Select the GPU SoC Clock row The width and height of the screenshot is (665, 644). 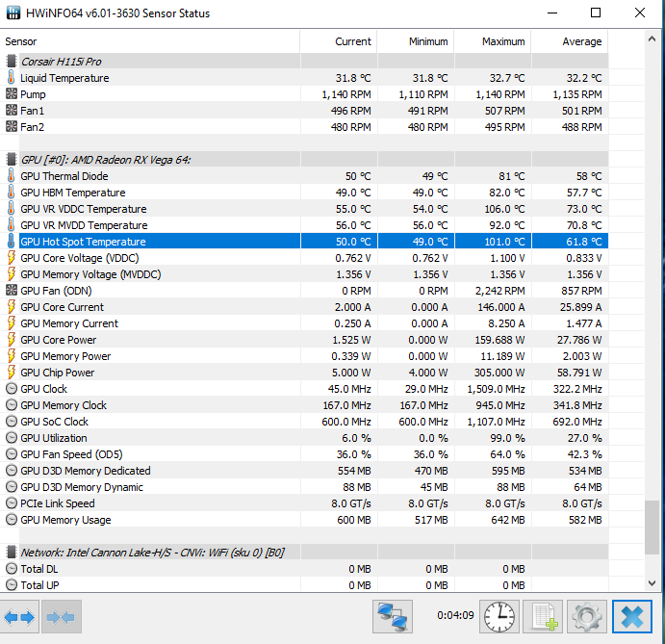pos(304,422)
